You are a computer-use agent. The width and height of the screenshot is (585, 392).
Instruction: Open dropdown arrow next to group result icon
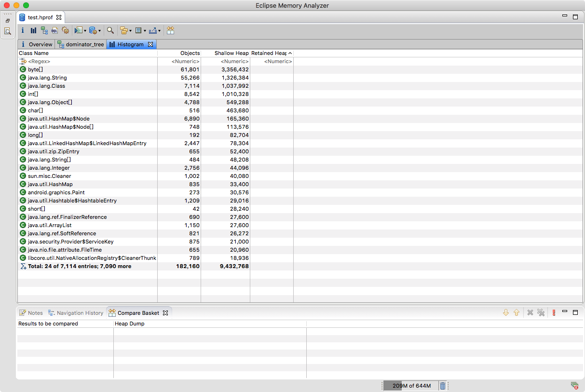[x=130, y=31]
